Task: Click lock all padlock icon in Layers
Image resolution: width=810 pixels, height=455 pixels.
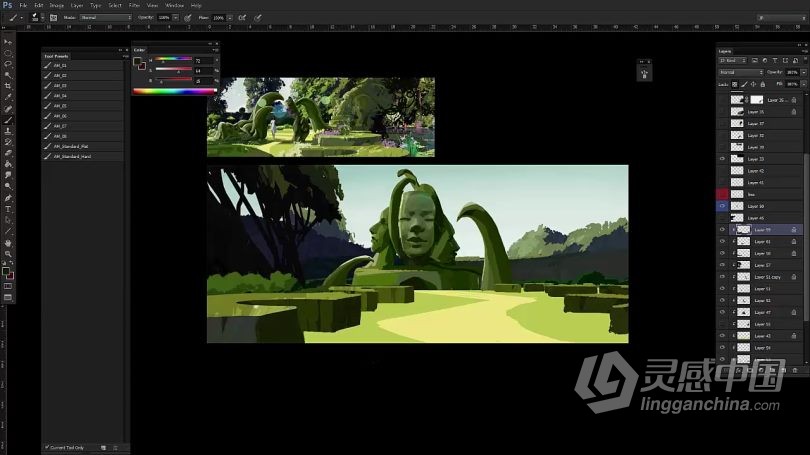Action: click(x=763, y=84)
